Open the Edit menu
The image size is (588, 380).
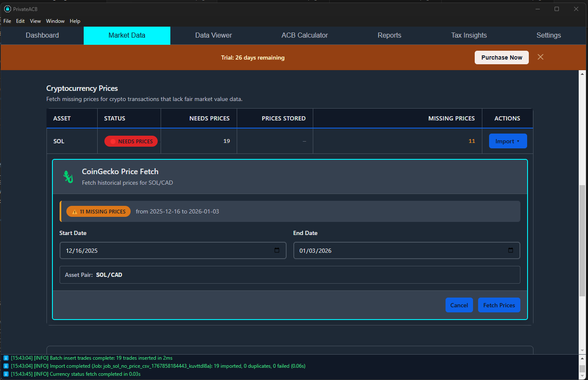pos(20,21)
